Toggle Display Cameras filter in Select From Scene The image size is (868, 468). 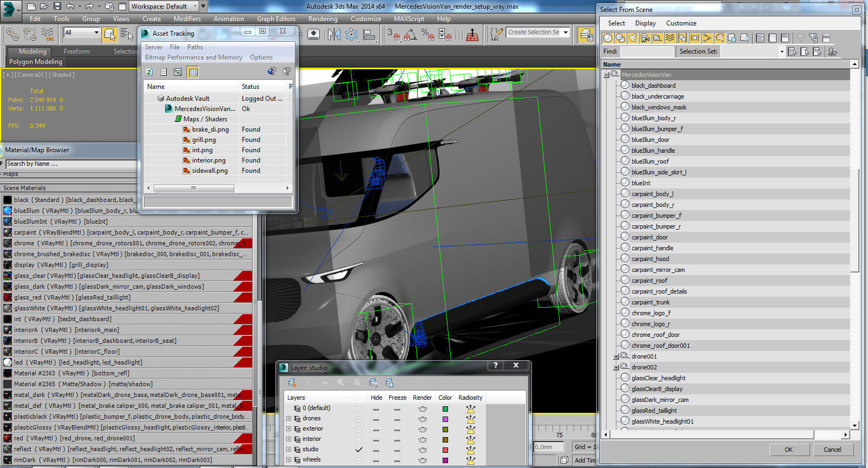pyautogui.click(x=645, y=38)
